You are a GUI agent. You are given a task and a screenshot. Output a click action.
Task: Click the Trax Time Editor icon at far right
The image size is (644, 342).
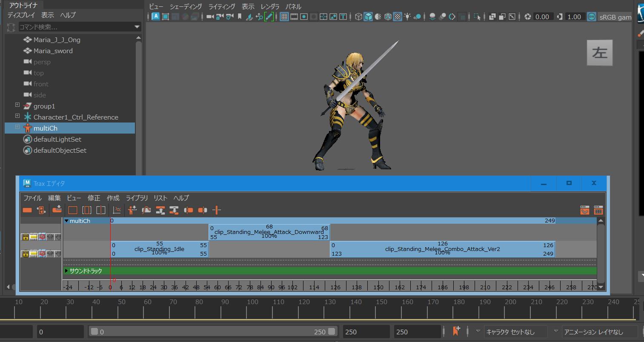598,210
